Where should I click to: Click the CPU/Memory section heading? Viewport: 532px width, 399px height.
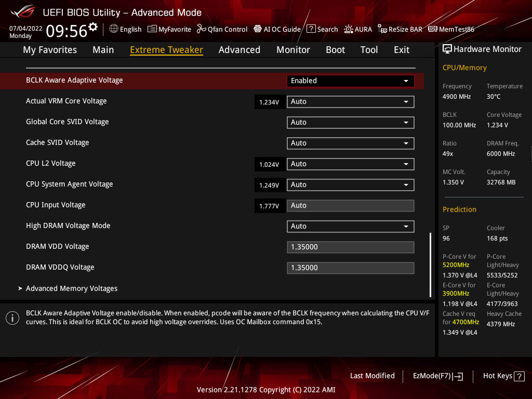click(x=464, y=68)
